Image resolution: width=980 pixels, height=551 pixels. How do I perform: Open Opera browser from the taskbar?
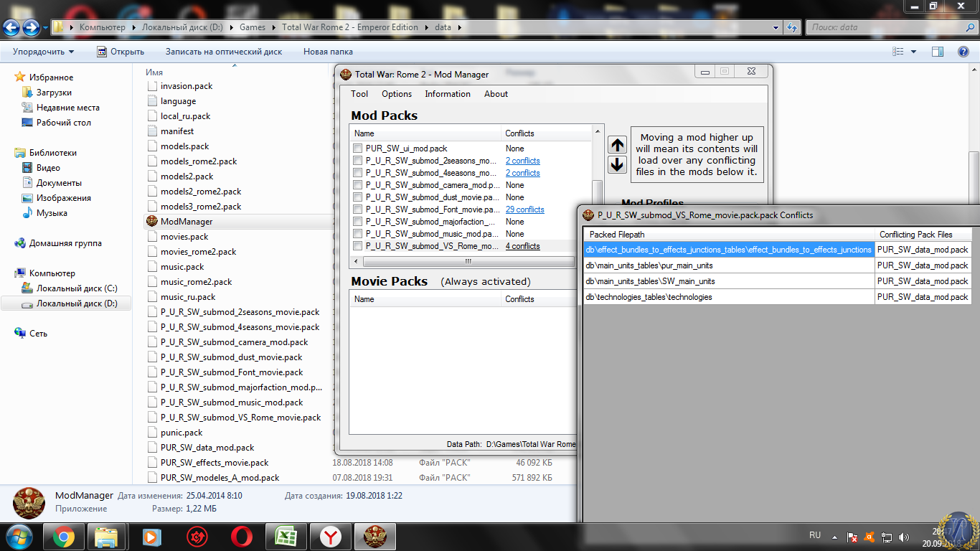[241, 536]
